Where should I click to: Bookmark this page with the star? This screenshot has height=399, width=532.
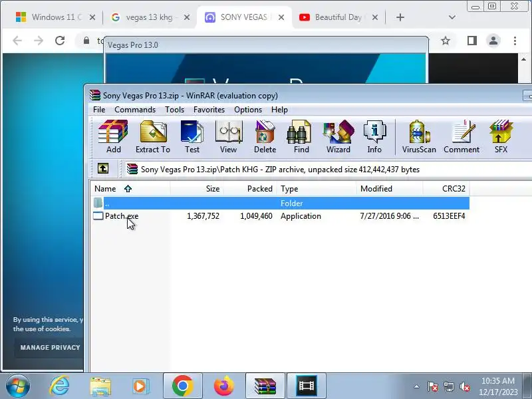pyautogui.click(x=446, y=41)
